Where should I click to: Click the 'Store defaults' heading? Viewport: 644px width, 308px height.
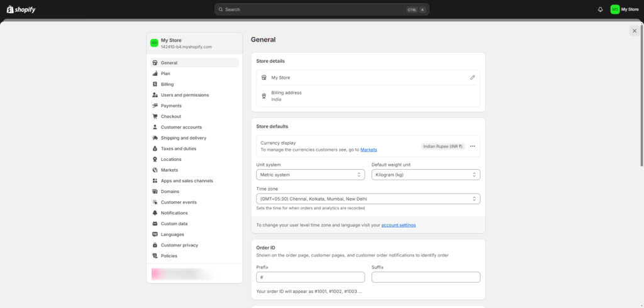[272, 126]
